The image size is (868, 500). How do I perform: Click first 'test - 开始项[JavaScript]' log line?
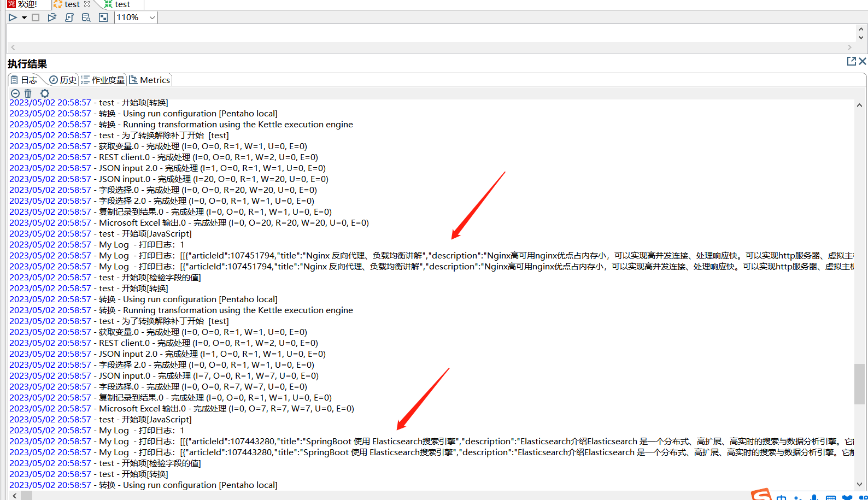pyautogui.click(x=101, y=234)
